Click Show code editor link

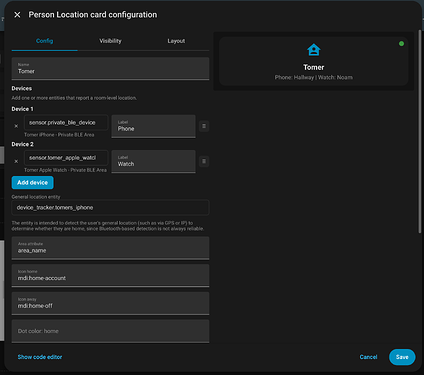pyautogui.click(x=40, y=357)
